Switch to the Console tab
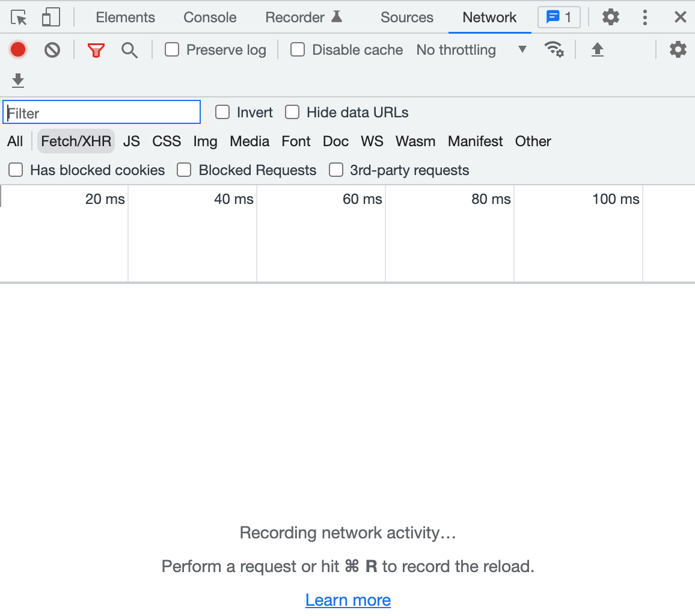The height and width of the screenshot is (616, 695). (x=210, y=17)
